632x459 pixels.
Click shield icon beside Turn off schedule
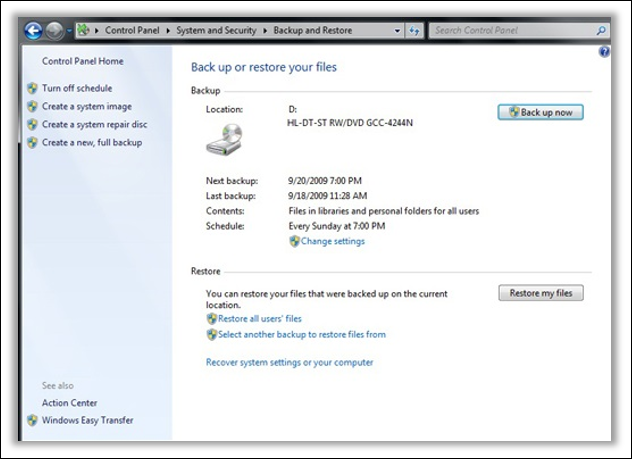point(32,88)
